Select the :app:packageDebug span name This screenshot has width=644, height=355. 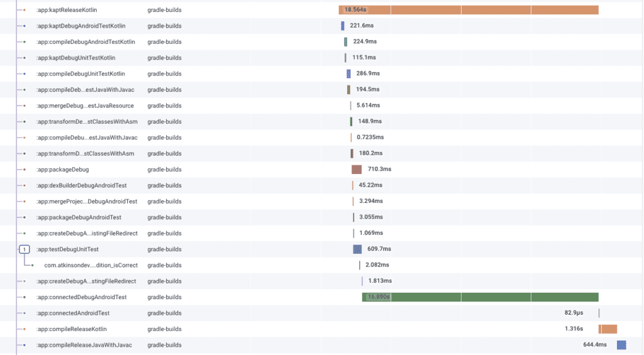point(62,170)
